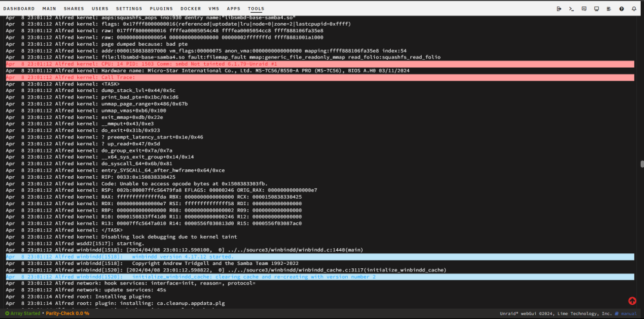
Task: Click the "winbindd version 4.17.12 started" line
Action: click(x=320, y=257)
